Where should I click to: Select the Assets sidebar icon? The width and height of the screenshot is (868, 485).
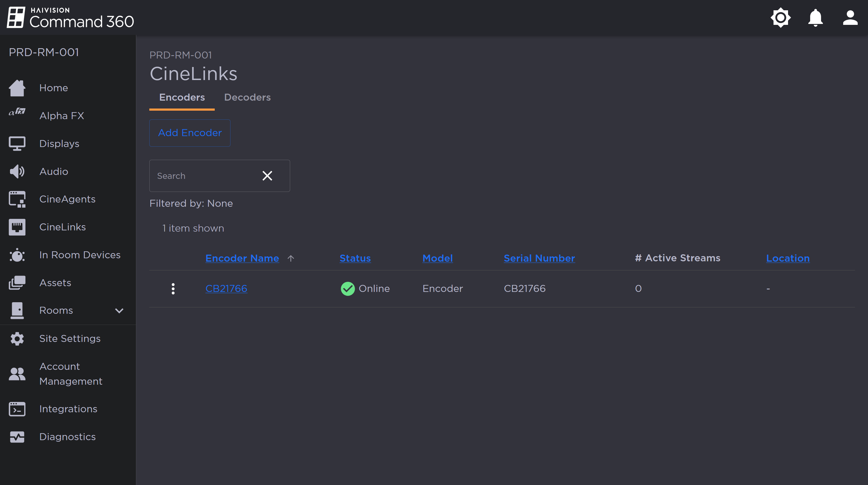17,283
